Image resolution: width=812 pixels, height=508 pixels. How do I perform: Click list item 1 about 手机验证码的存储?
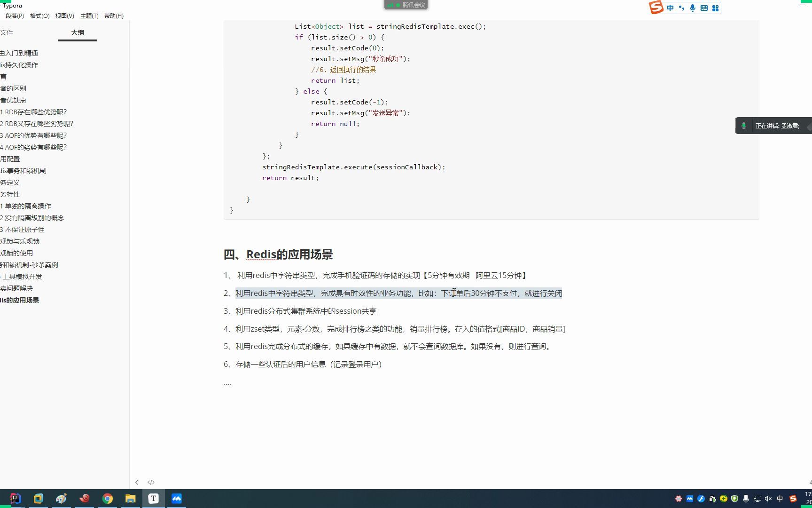pyautogui.click(x=375, y=276)
